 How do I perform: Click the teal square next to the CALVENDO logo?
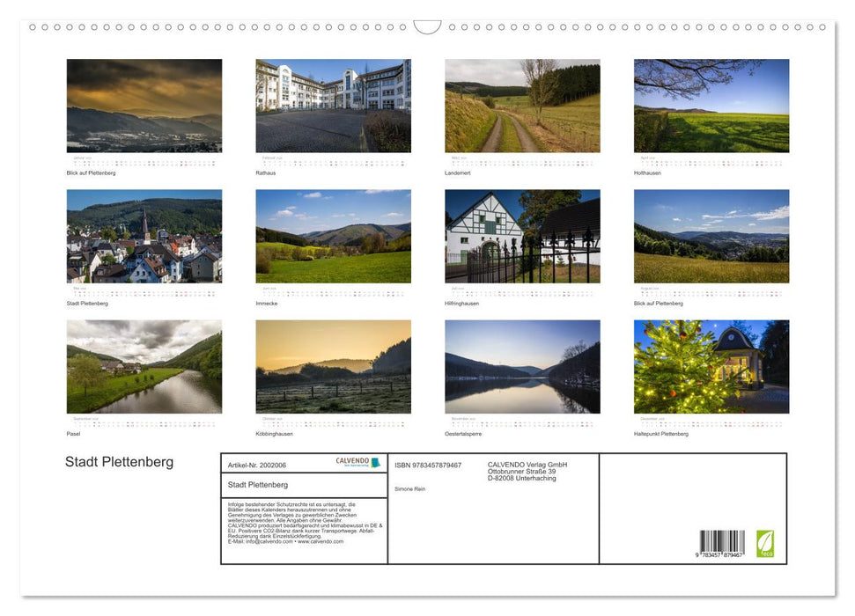tap(374, 461)
